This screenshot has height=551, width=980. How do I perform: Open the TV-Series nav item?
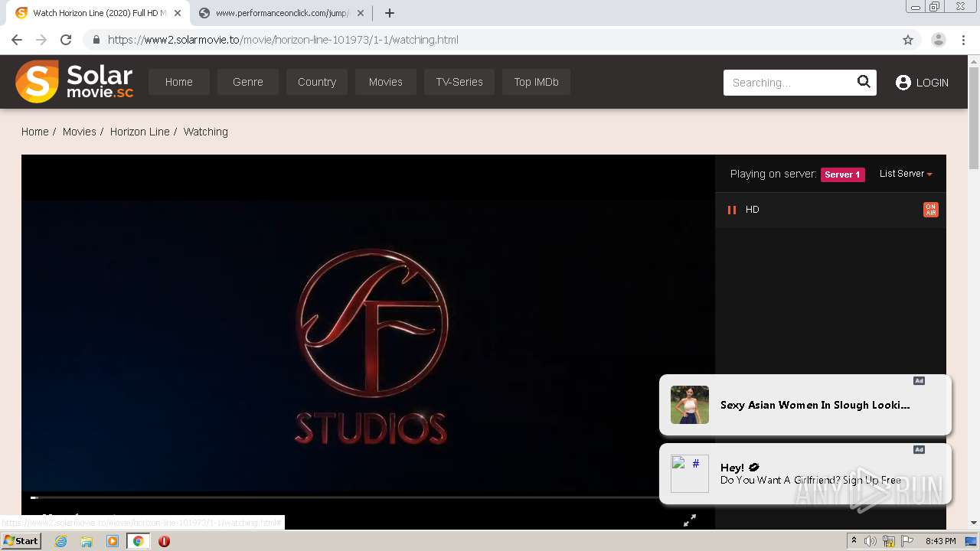pyautogui.click(x=459, y=82)
